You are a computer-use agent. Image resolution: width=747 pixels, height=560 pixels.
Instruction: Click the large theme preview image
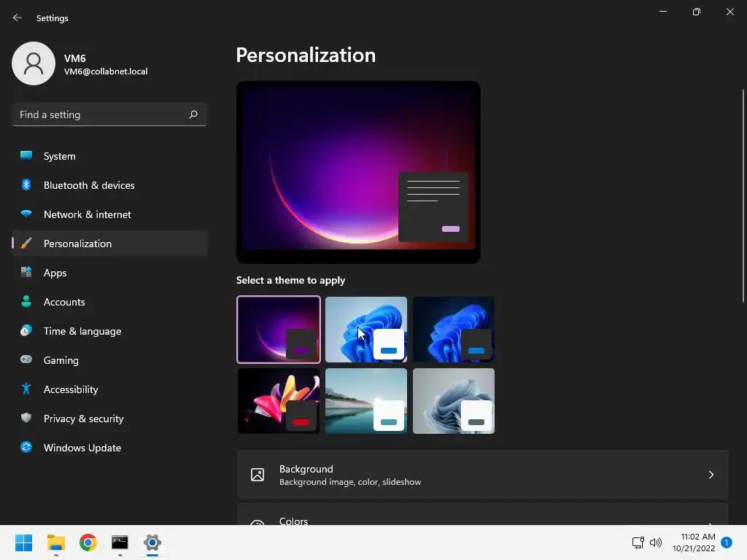pyautogui.click(x=358, y=172)
